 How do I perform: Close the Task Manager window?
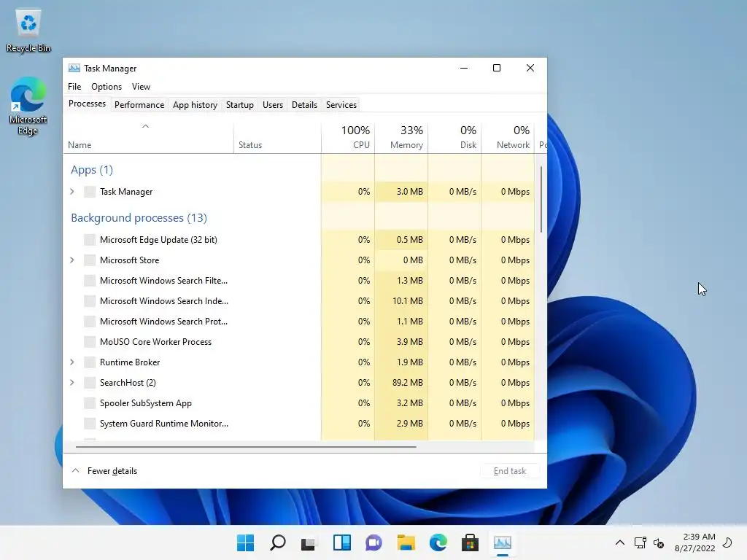click(x=530, y=68)
